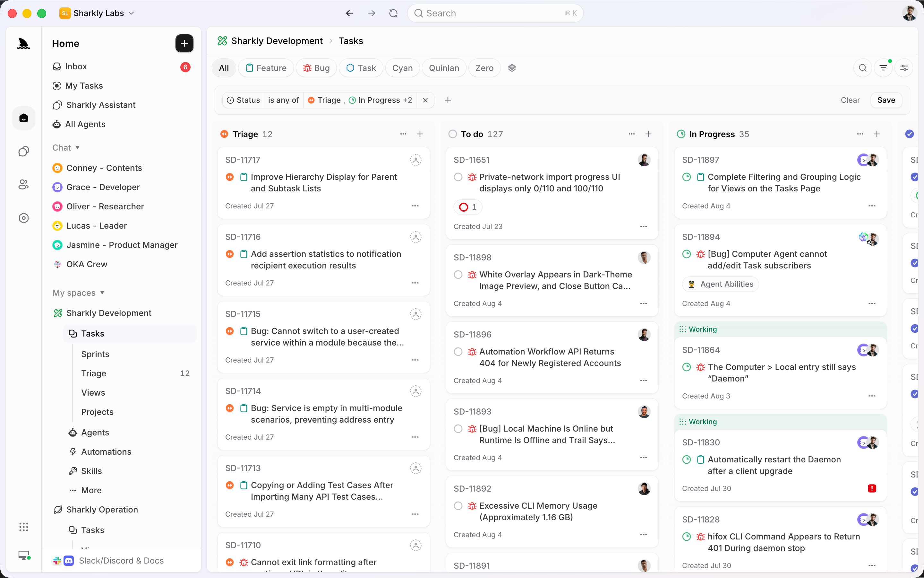Open the apps grid icon in left rail
Screen dimensions: 924x578
click(x=24, y=527)
